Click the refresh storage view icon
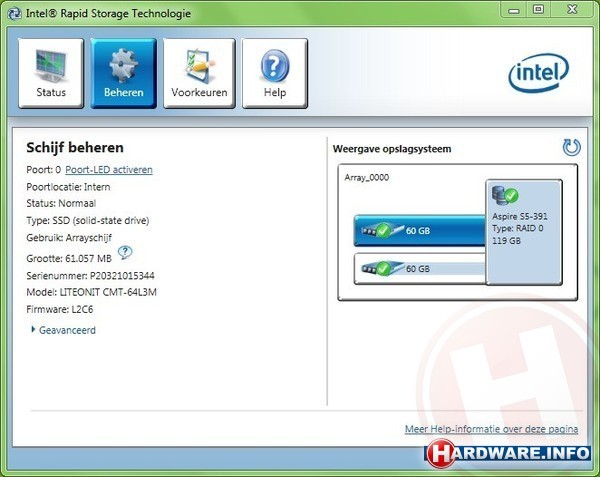Image resolution: width=600 pixels, height=477 pixels. [571, 148]
